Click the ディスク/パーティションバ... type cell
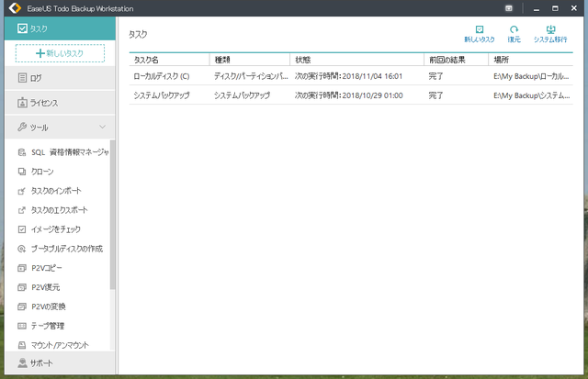 point(251,76)
